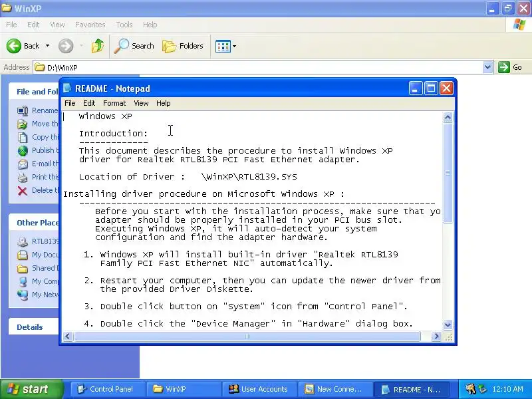Minimize the README Notepad window
The height and width of the screenshot is (399, 532).
416,88
